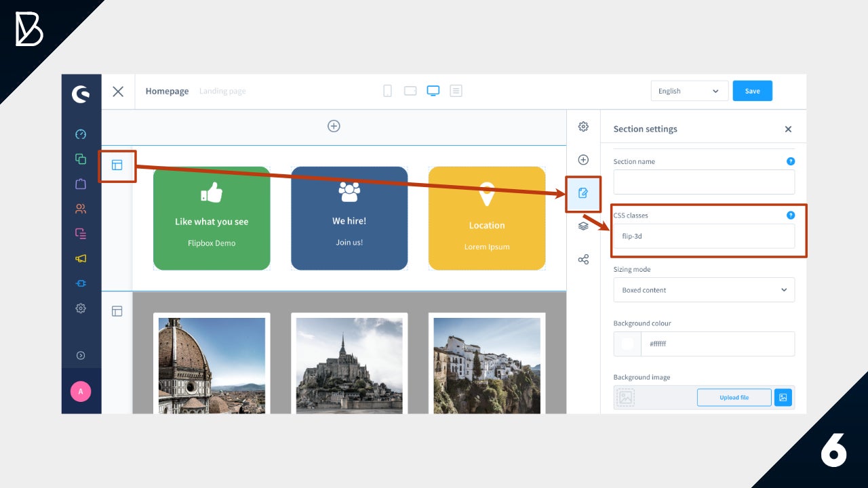The width and height of the screenshot is (868, 488).
Task: Open the Customers icon in left sidebar
Action: click(81, 209)
